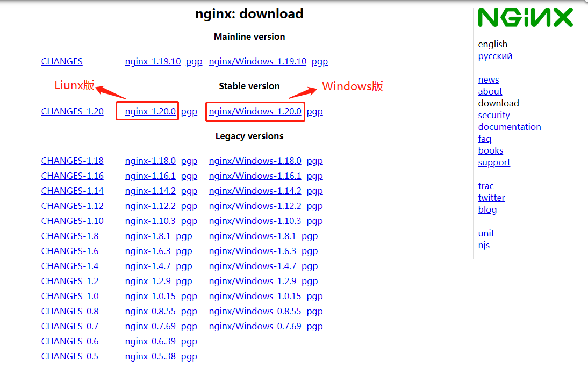Download nginx/Windows-1.8.1
The image size is (588, 368).
pos(253,236)
